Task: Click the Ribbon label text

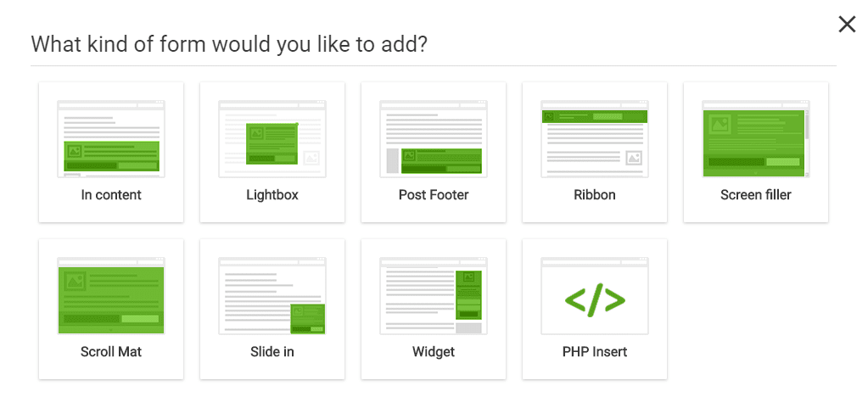Action: [x=595, y=195]
